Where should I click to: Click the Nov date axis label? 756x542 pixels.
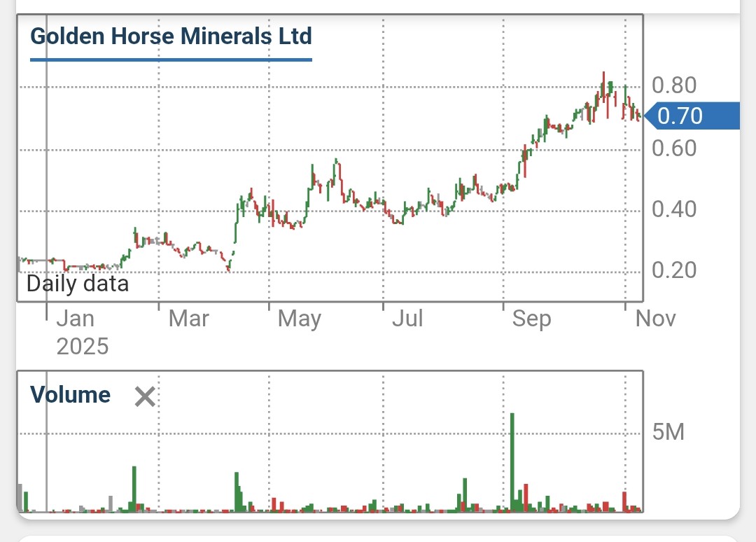656,319
